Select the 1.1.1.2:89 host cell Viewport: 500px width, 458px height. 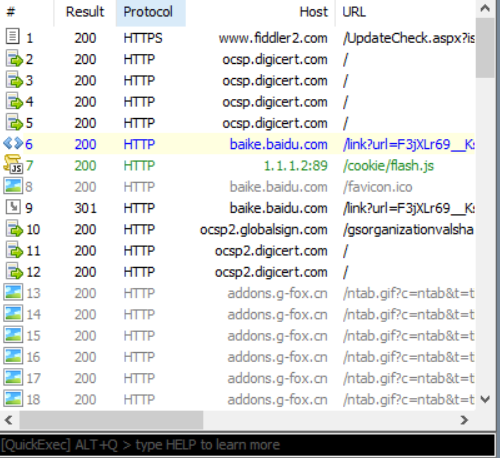(x=296, y=166)
